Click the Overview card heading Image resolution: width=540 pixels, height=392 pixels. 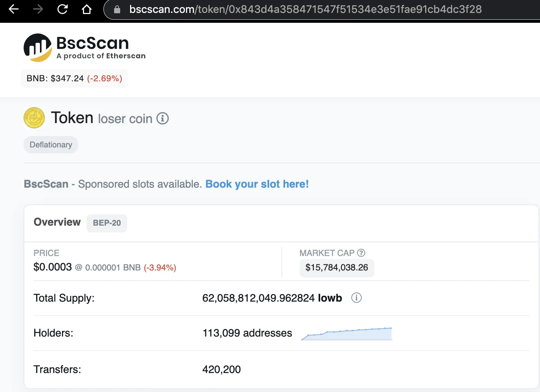click(x=57, y=222)
